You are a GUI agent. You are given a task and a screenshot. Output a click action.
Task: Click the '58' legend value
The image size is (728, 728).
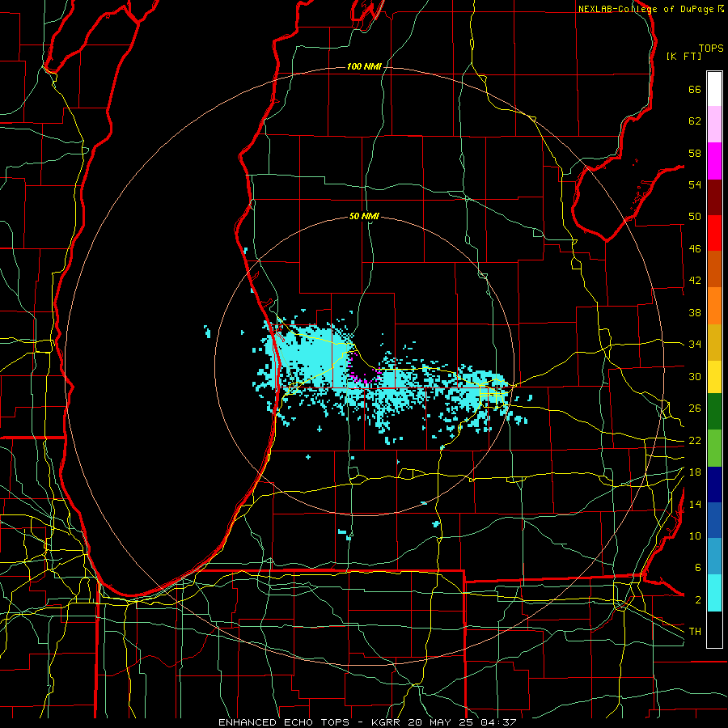click(695, 153)
